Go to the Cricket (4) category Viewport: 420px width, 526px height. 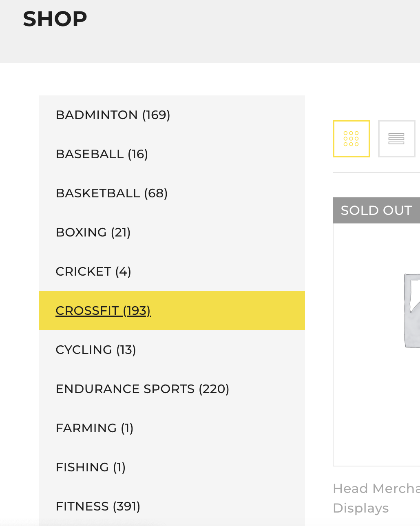pos(93,272)
